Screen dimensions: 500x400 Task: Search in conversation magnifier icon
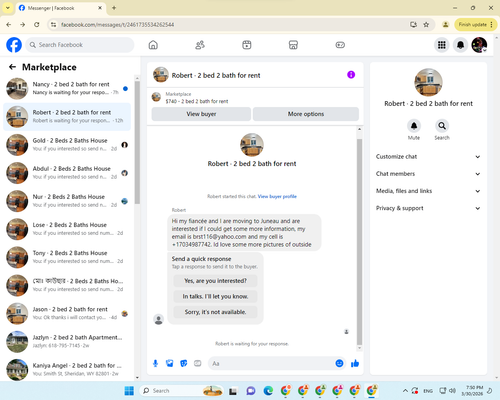click(442, 126)
